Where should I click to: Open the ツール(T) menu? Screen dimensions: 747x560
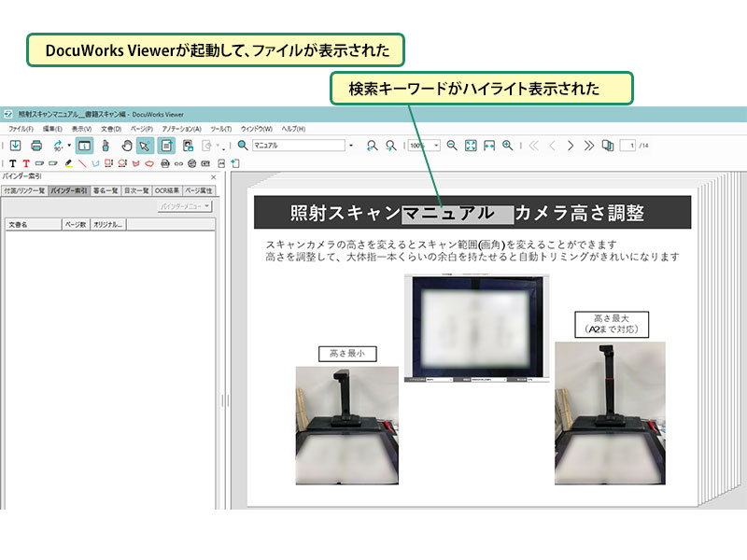coord(221,129)
